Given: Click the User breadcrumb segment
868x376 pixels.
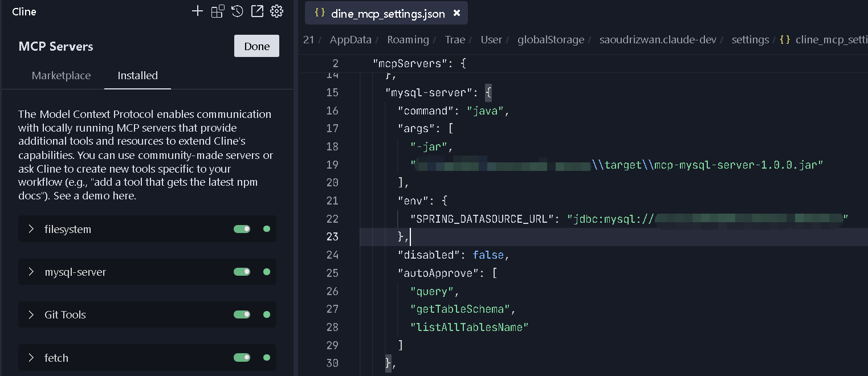Looking at the screenshot, I should click(491, 40).
